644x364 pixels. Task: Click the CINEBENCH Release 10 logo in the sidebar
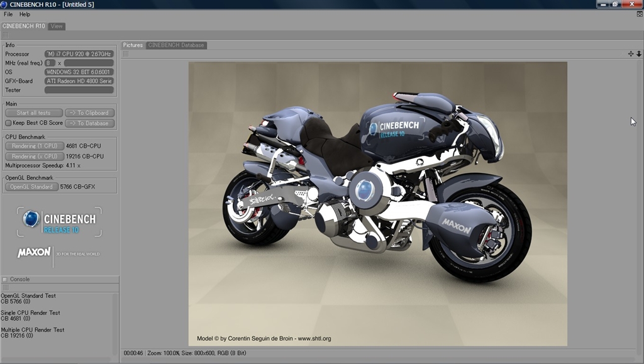coord(59,222)
